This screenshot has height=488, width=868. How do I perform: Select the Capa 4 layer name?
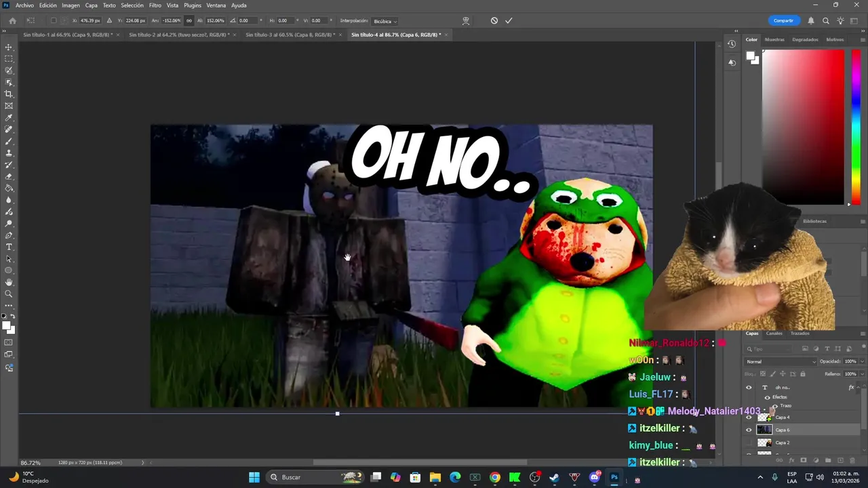(x=783, y=418)
